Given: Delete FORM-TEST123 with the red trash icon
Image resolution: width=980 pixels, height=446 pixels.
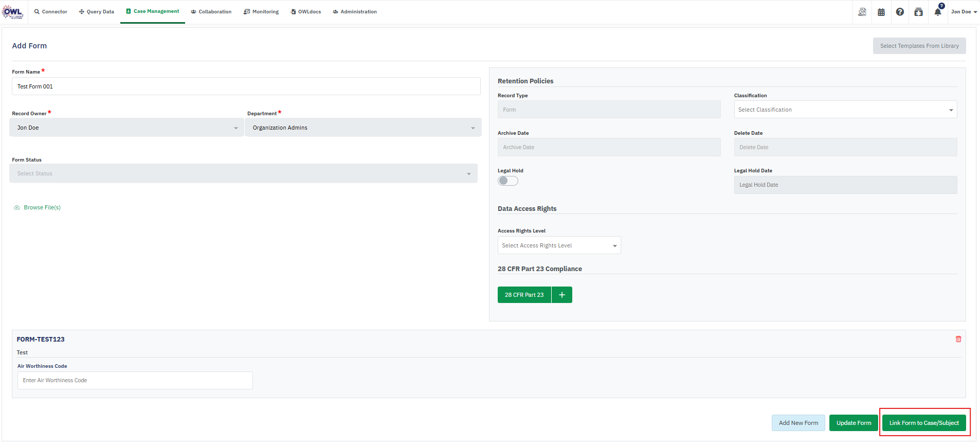Looking at the screenshot, I should (958, 339).
